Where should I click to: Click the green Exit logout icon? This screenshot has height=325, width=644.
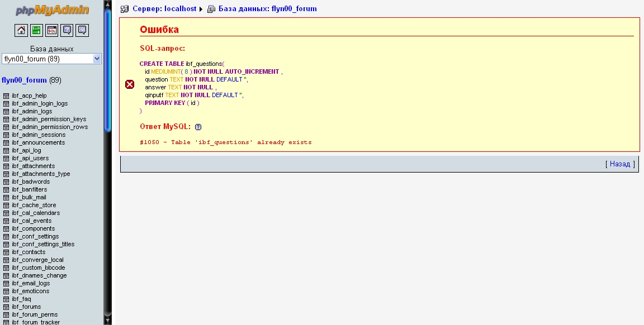[x=36, y=30]
